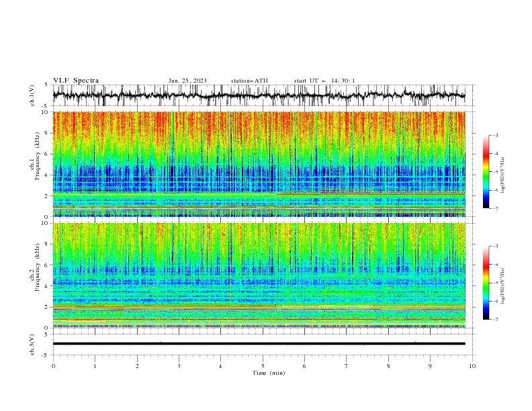
Task: Click the time axis tick label "6"
Action: tap(304, 366)
